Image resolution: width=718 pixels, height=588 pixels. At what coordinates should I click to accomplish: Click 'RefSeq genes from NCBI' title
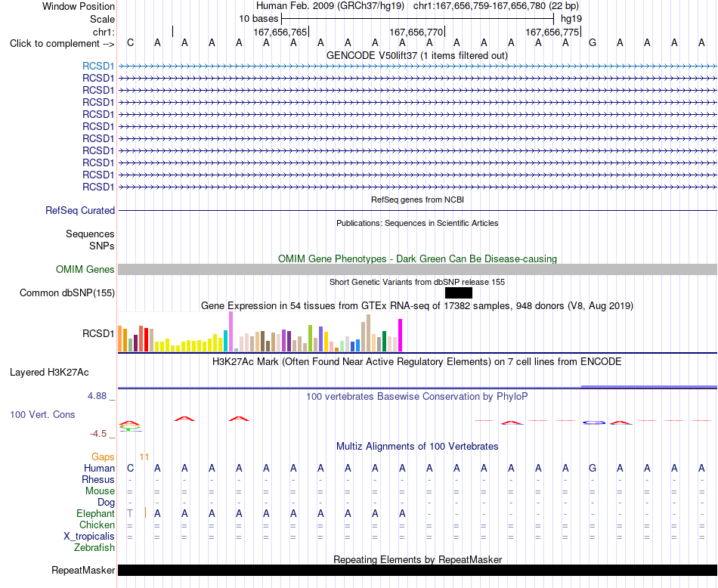coord(417,200)
